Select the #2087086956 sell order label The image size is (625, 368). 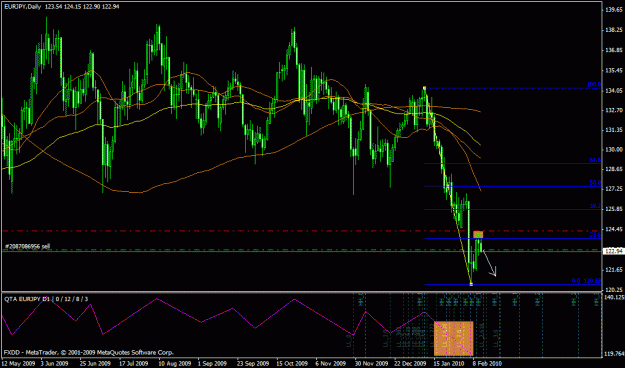[28, 246]
